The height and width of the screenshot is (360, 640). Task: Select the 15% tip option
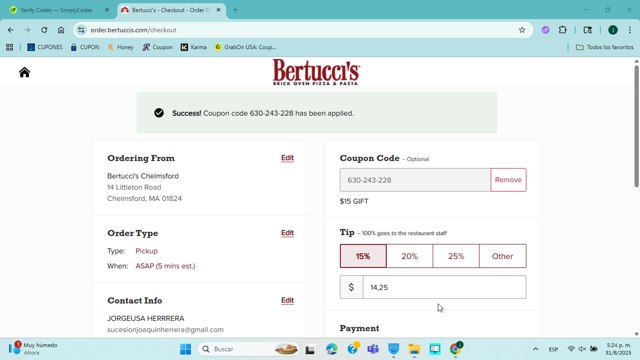(x=363, y=256)
